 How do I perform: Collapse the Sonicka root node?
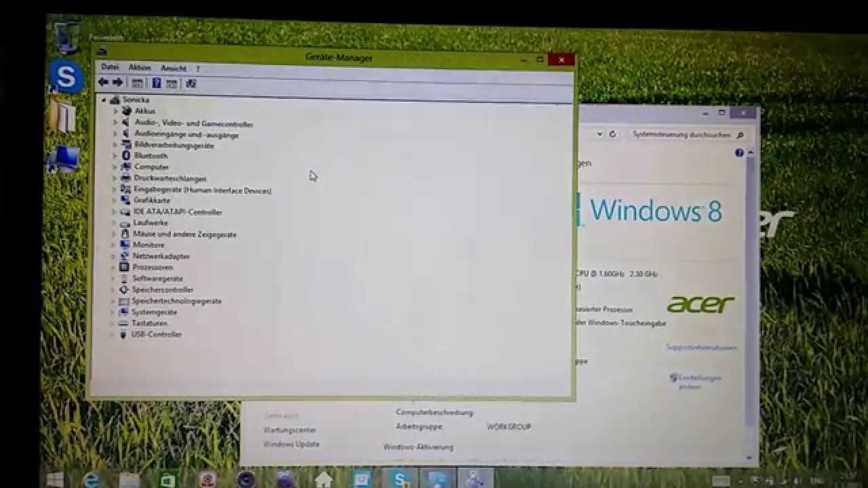[104, 100]
